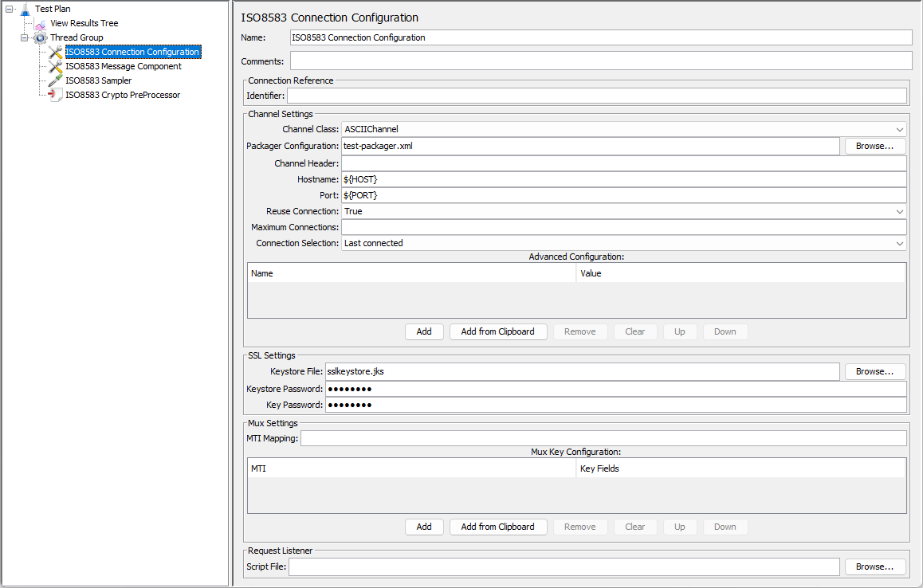Select ISO8583 Connection Configuration in tree
The height and width of the screenshot is (588, 923).
[x=132, y=52]
